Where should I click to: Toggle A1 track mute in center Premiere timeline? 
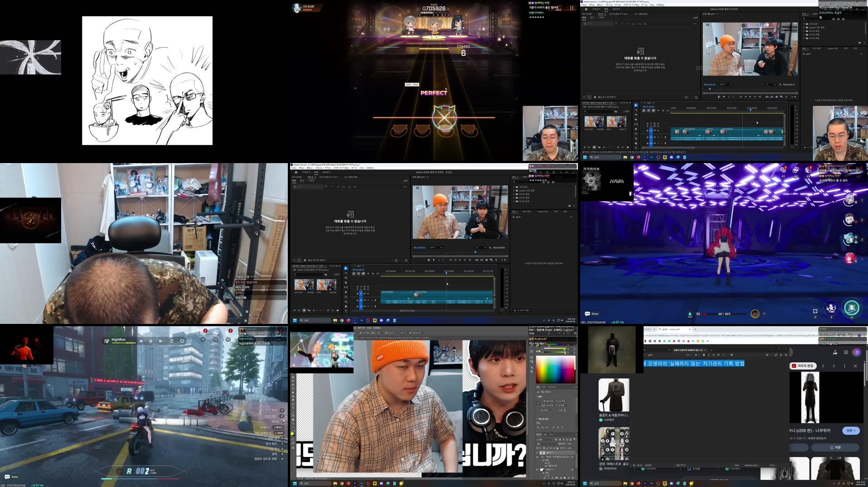(368, 300)
